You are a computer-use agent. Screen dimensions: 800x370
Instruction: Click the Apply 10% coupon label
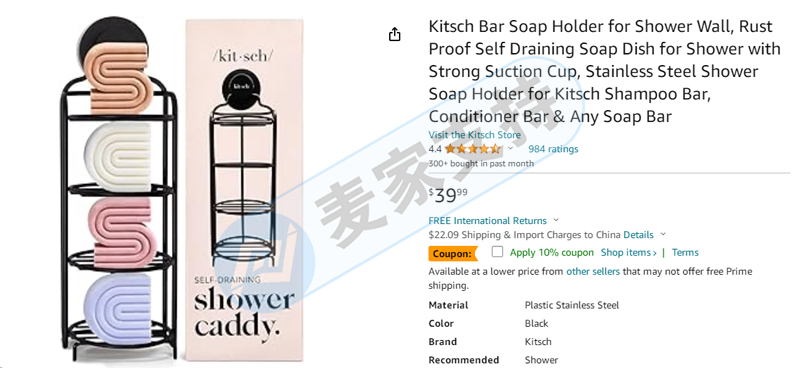(552, 253)
